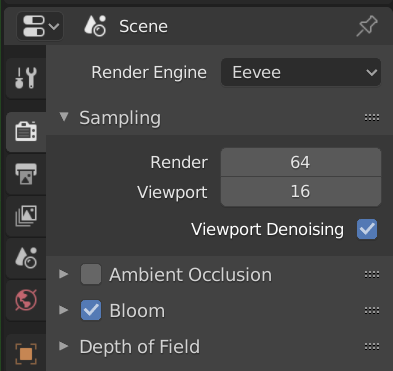Expand the Bloom panel arrow

pyautogui.click(x=64, y=310)
